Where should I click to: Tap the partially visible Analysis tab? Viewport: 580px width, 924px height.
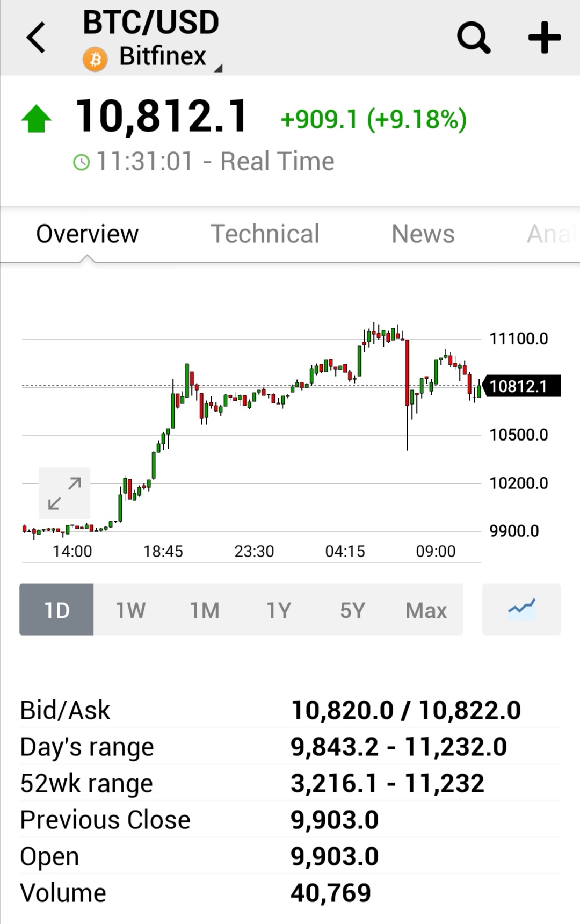pos(552,234)
